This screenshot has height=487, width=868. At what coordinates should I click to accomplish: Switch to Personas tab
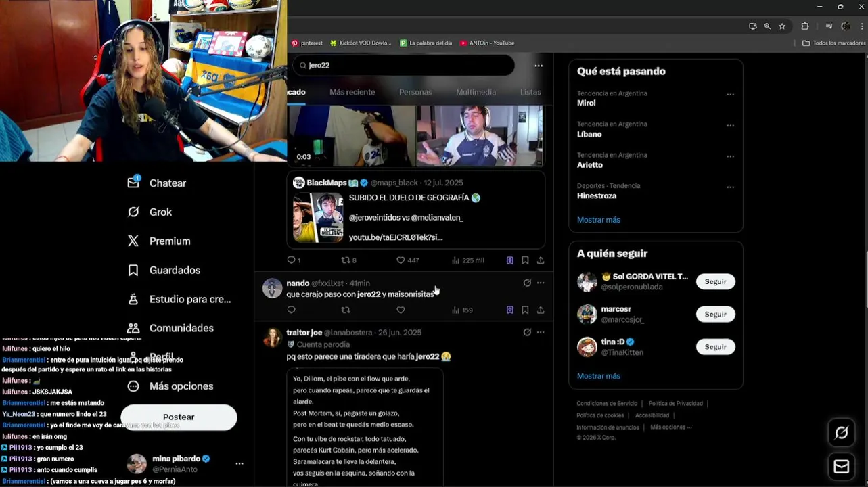click(415, 92)
